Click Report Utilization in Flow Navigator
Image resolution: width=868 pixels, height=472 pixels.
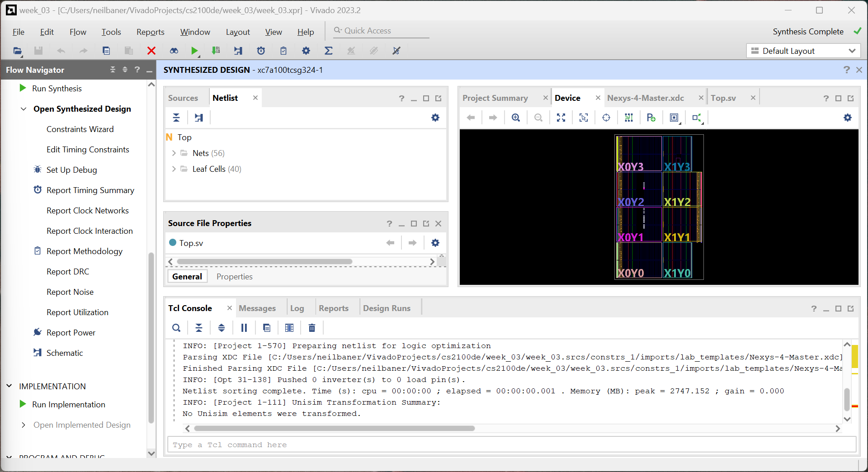click(77, 312)
